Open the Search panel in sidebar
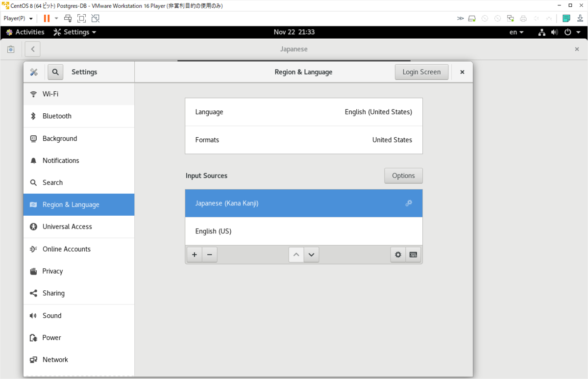Screen dimensions: 588x379 [79, 182]
